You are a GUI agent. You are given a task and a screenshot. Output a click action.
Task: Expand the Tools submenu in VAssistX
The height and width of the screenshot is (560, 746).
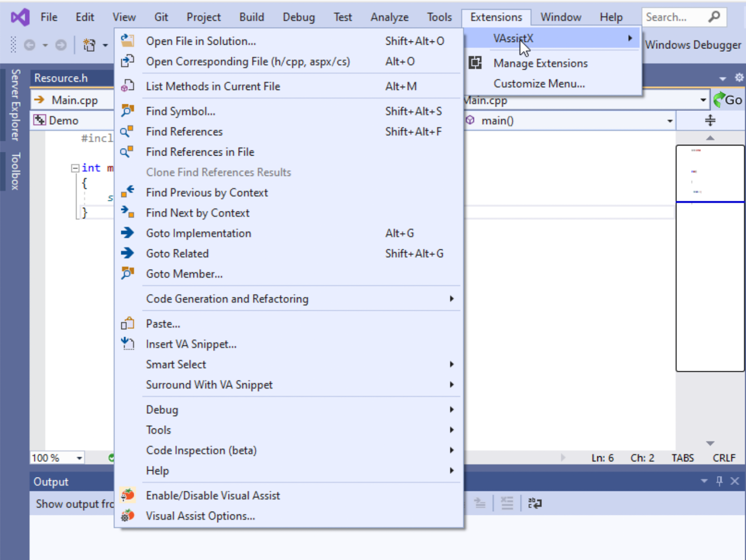[x=451, y=430]
